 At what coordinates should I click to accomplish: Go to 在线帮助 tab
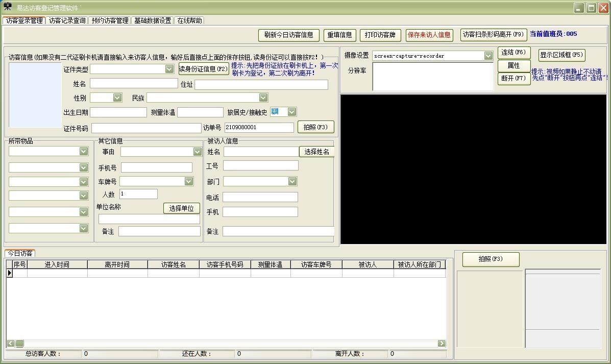[x=190, y=20]
